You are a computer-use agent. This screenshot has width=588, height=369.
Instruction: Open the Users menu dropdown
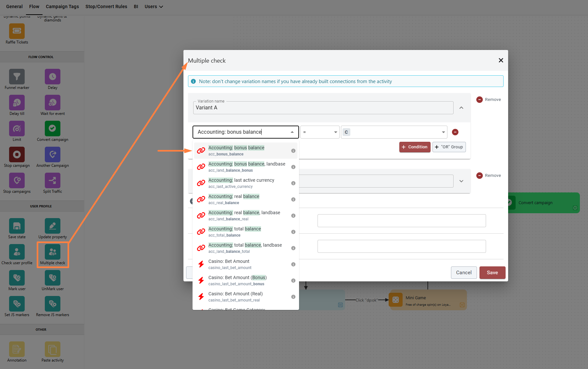(x=154, y=6)
